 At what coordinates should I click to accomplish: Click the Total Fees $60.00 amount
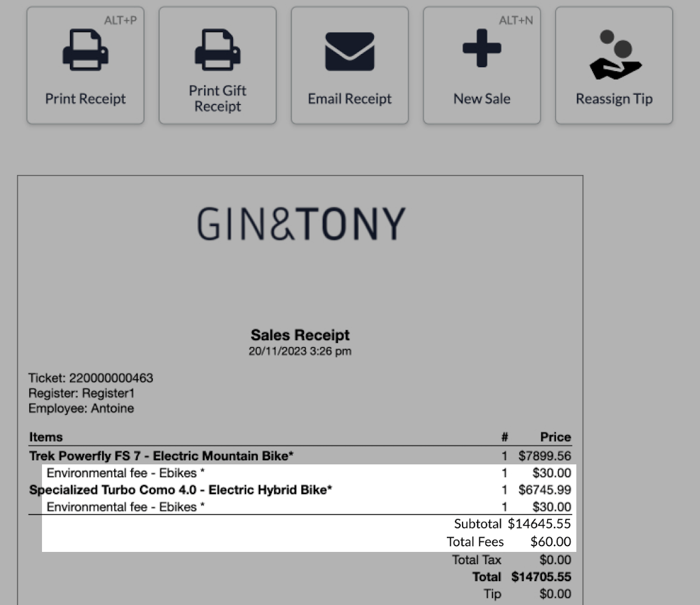click(550, 541)
